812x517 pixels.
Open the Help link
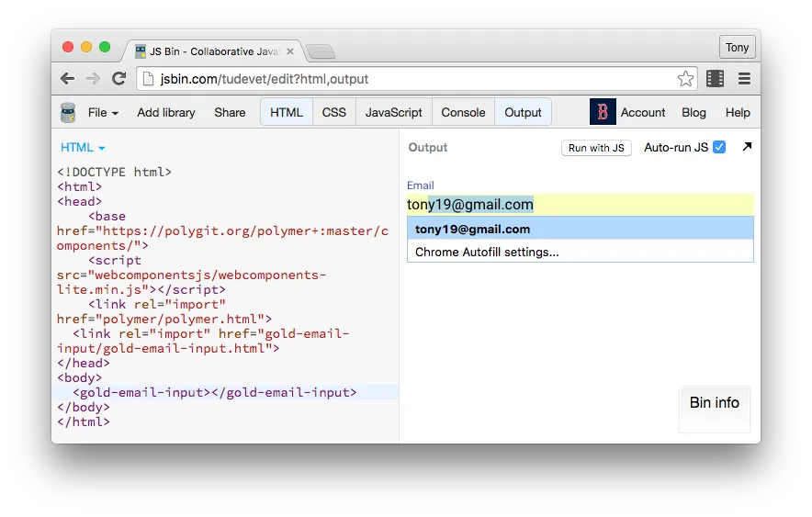tap(738, 112)
